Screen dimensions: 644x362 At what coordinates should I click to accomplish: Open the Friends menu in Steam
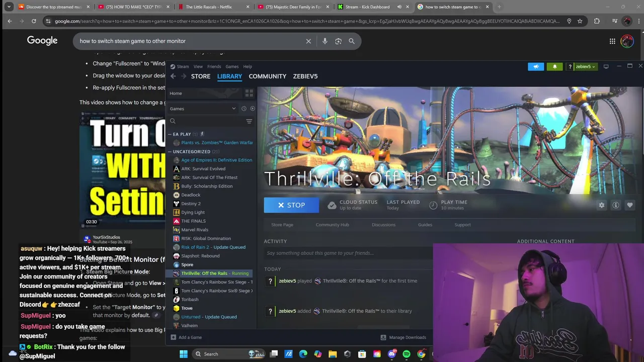pyautogui.click(x=214, y=66)
